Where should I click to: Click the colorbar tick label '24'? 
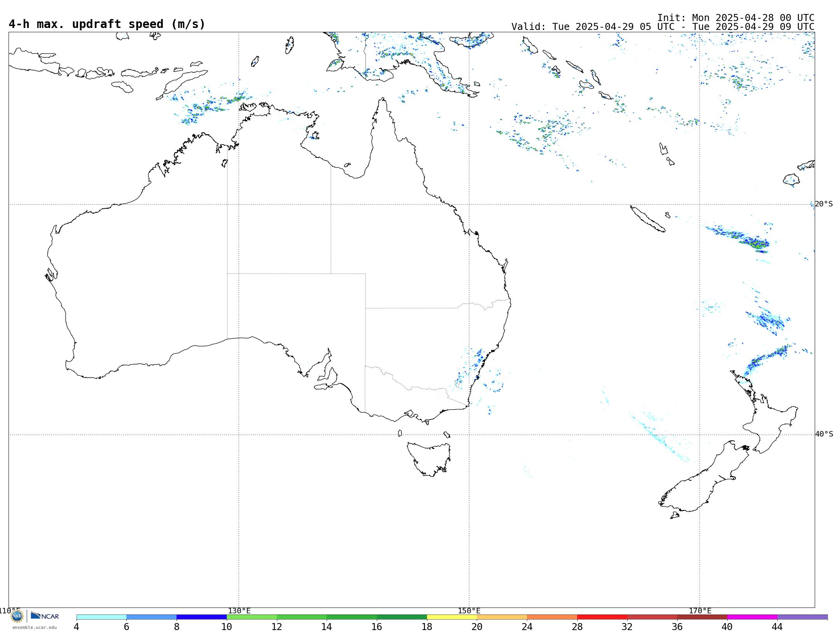527,627
